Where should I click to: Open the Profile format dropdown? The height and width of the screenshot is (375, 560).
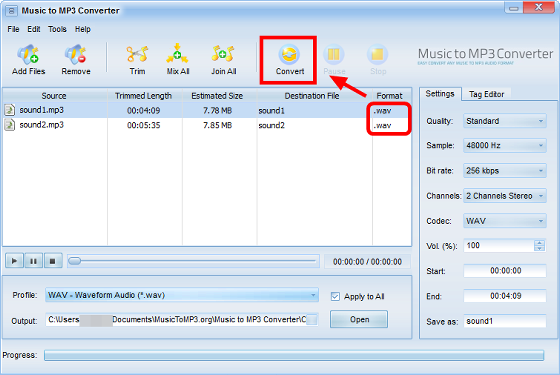pyautogui.click(x=181, y=295)
